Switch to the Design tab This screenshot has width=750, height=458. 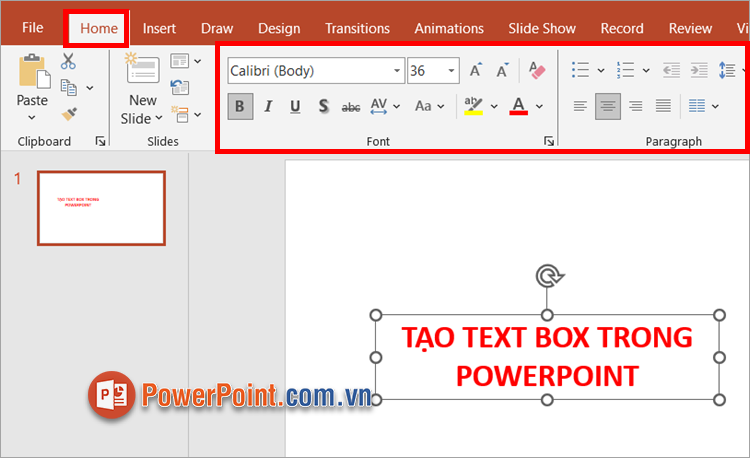click(x=279, y=28)
